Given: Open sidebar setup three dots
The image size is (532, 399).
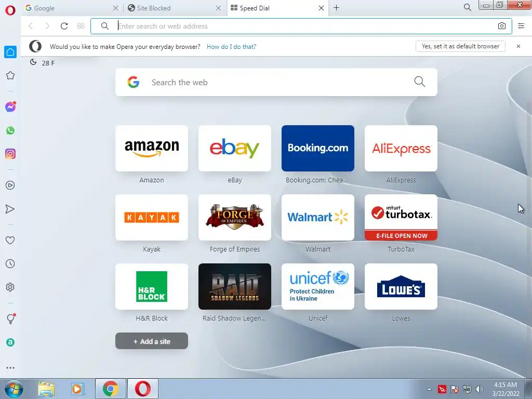Looking at the screenshot, I should [x=10, y=368].
